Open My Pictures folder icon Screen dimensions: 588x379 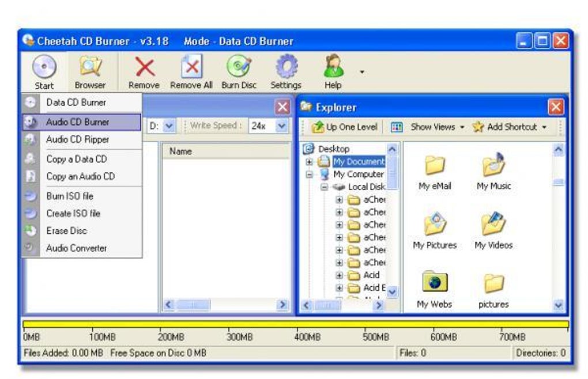(x=435, y=231)
